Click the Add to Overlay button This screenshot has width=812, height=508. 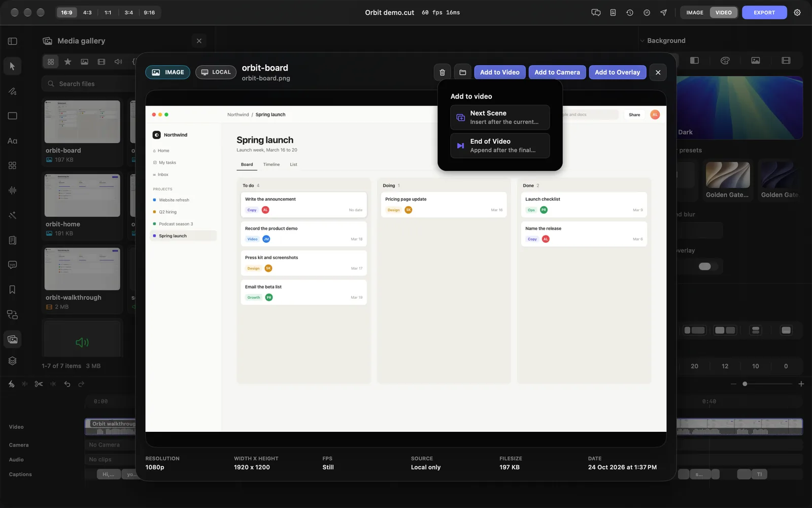pos(618,72)
